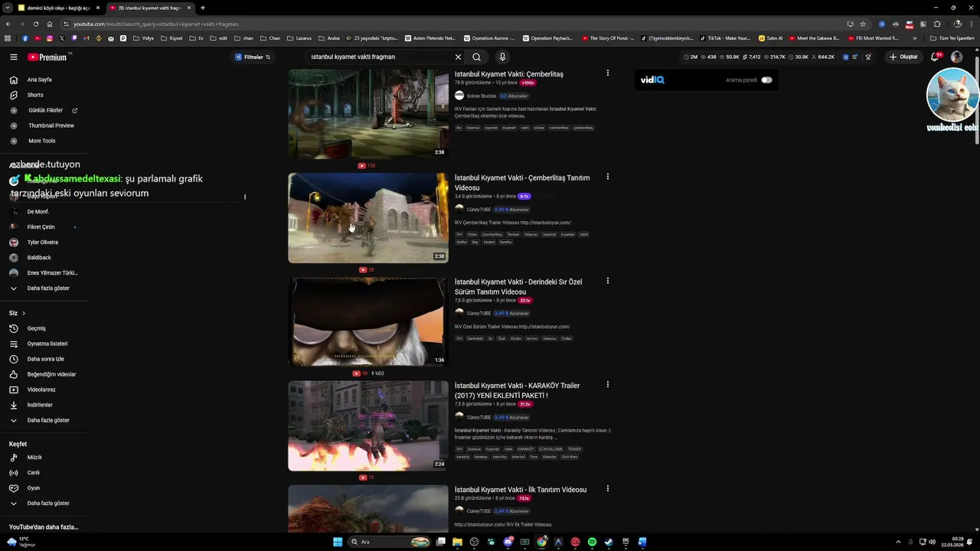Click the Çemberlitaş Tanıtım Videosu thumbnail
The width and height of the screenshot is (980, 551).
coord(367,217)
